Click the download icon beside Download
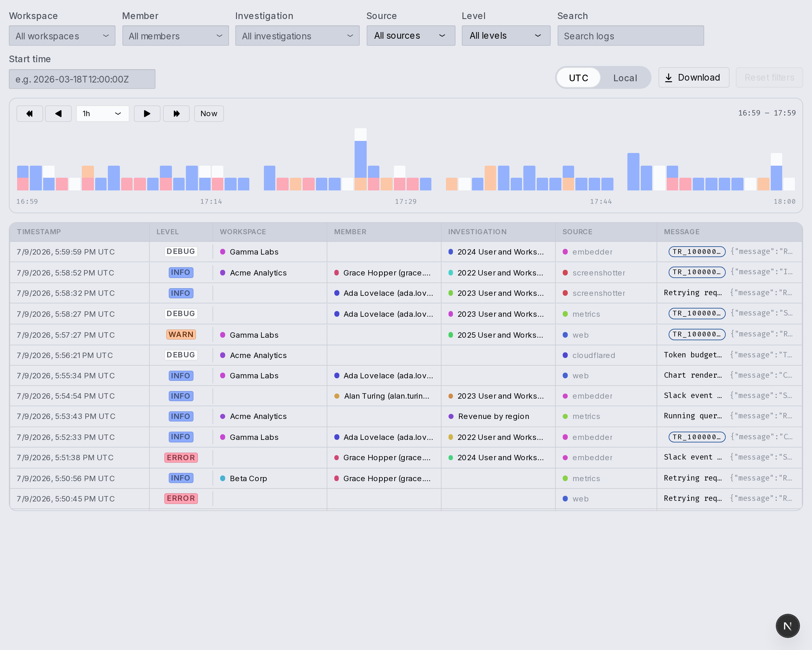The height and width of the screenshot is (650, 812). pyautogui.click(x=669, y=78)
